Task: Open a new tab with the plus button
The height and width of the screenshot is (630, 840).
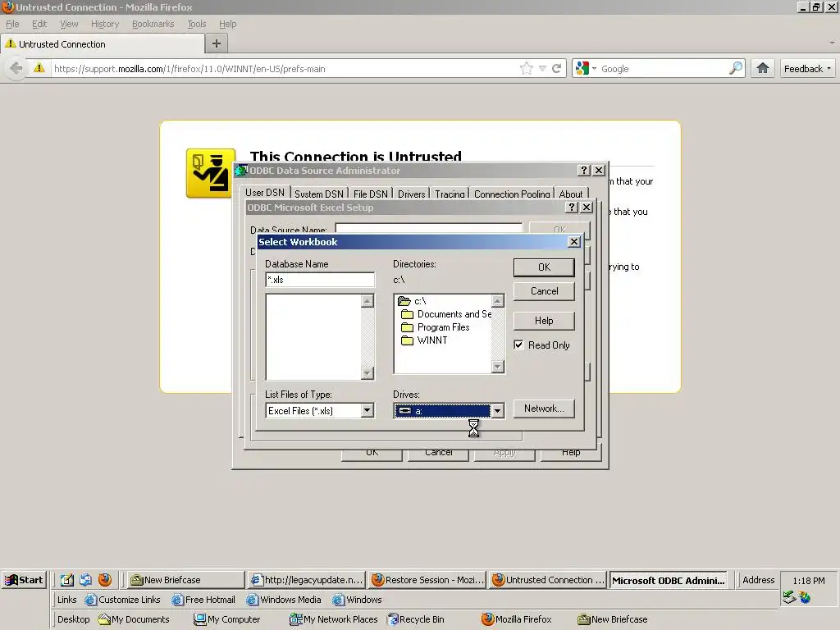Action: point(217,43)
